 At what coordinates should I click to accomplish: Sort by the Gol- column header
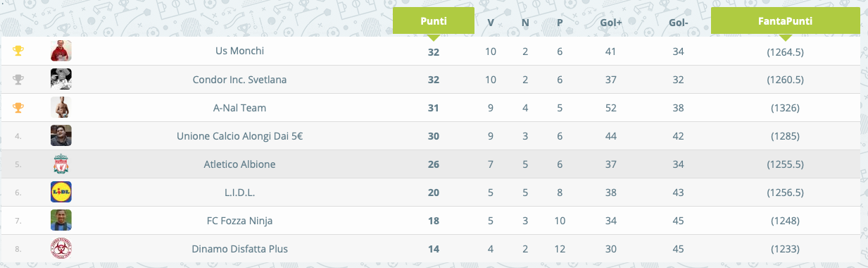click(x=679, y=22)
